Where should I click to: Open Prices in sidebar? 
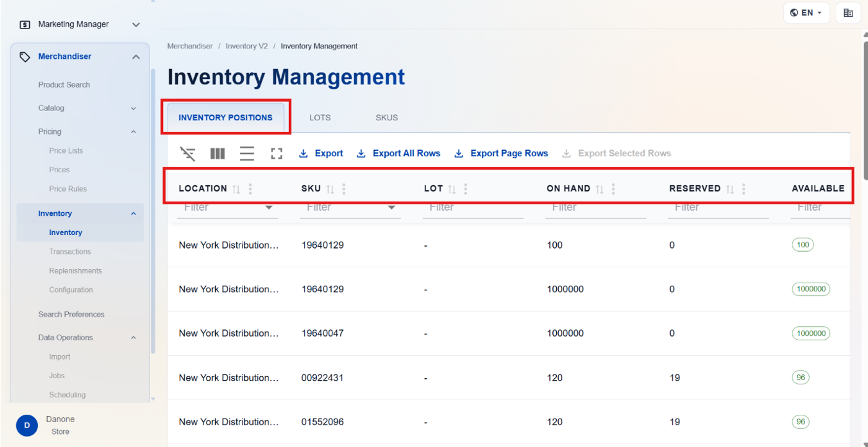tap(60, 170)
